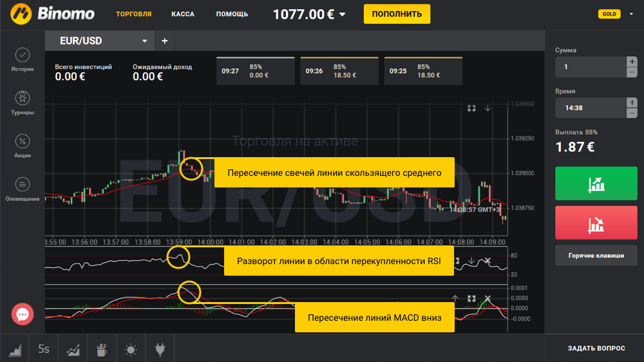Click the Время 14:38 input field

(x=591, y=108)
